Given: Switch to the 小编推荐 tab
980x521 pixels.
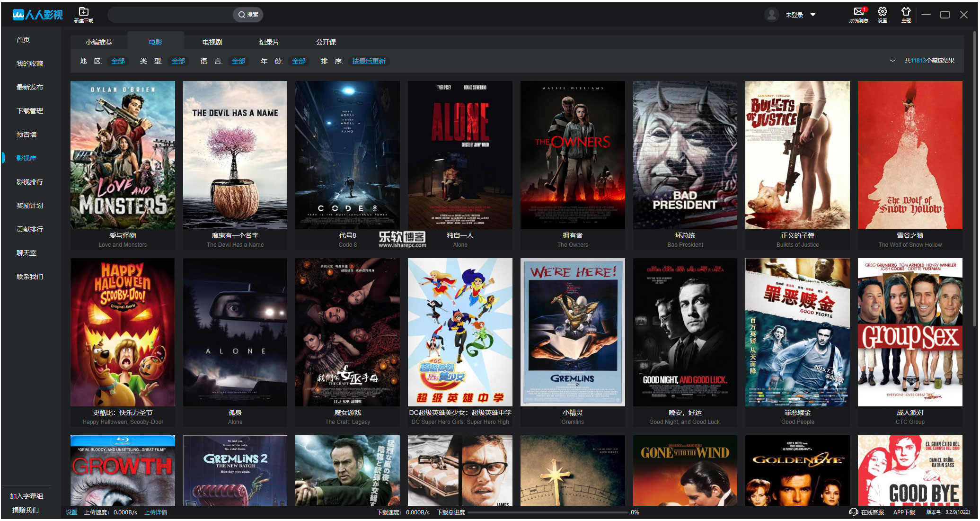Looking at the screenshot, I should (x=99, y=42).
